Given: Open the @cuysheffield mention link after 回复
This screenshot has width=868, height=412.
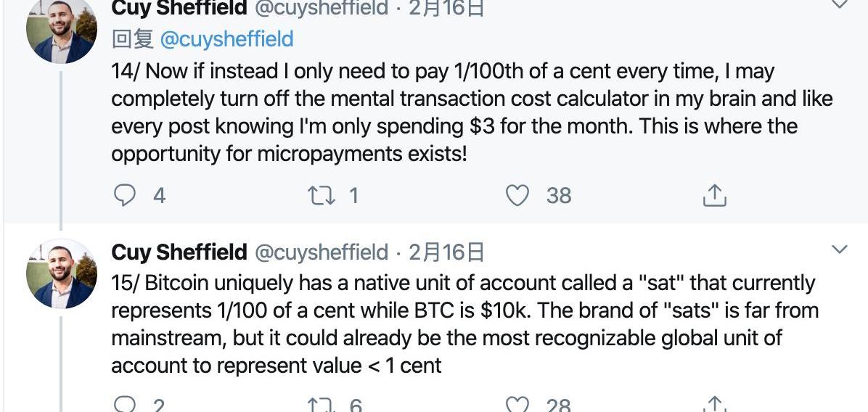Looking at the screenshot, I should pos(226,38).
